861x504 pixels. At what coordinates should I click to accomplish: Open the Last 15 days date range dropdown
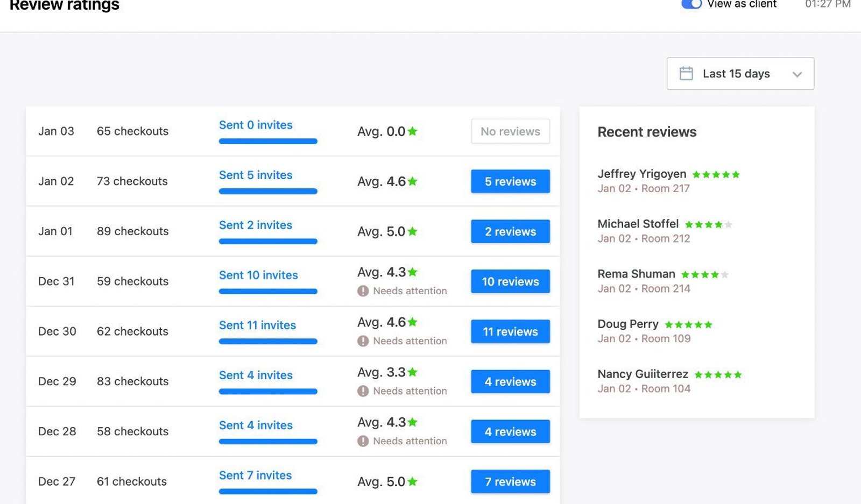pyautogui.click(x=740, y=74)
